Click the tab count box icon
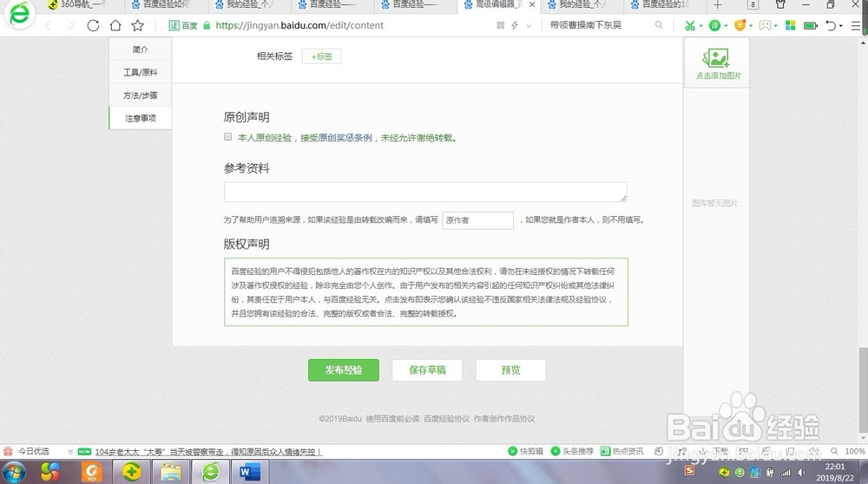Screen dimensions: 868x484 pyautogui.click(x=753, y=4)
